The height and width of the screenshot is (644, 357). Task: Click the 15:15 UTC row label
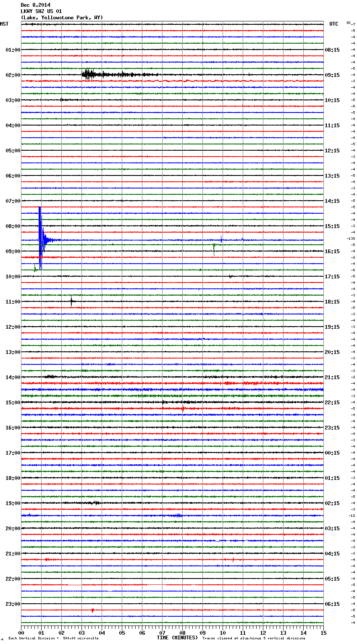332,226
